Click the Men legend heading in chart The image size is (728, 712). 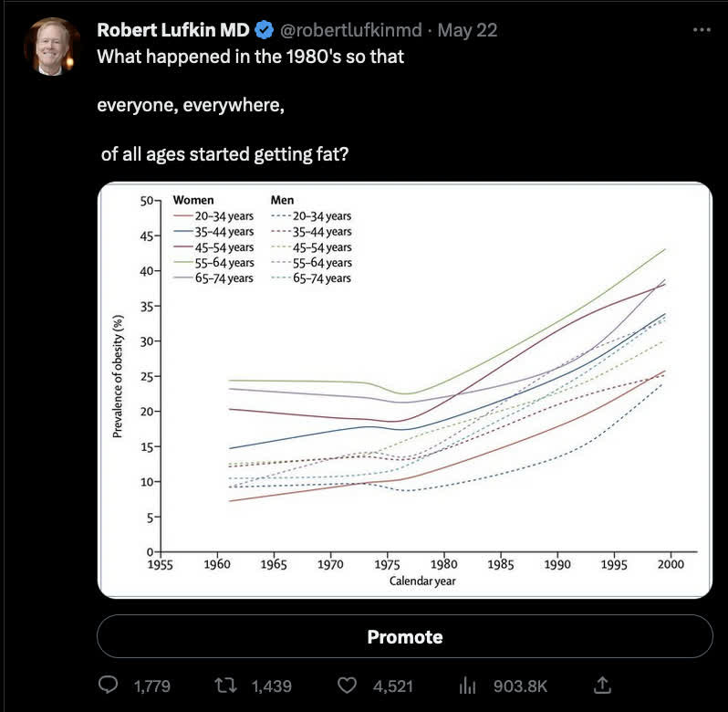point(283,200)
